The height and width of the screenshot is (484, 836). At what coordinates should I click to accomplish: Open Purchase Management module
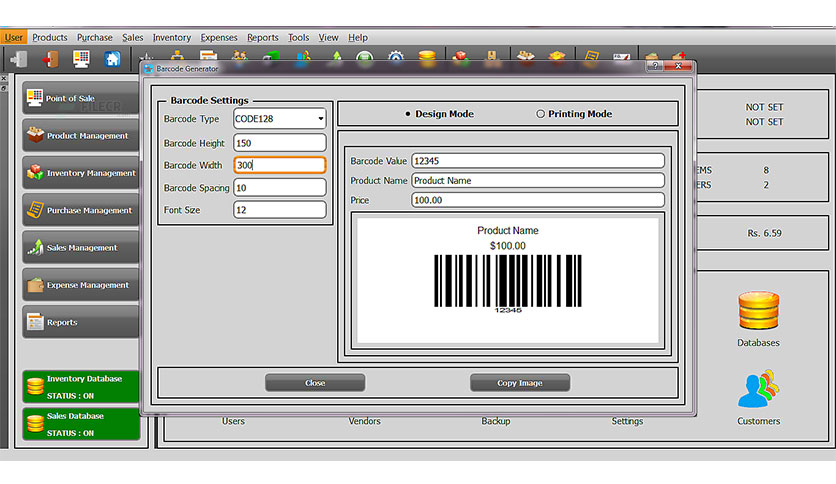tap(81, 210)
